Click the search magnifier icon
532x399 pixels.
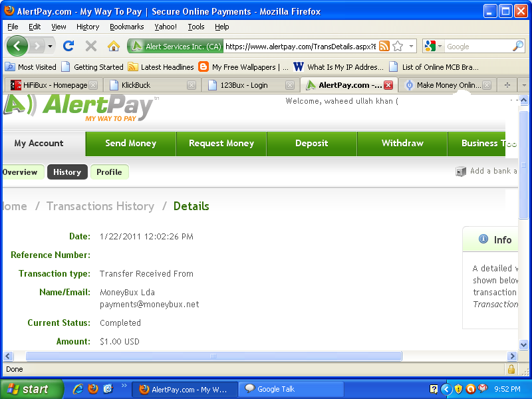click(x=518, y=46)
